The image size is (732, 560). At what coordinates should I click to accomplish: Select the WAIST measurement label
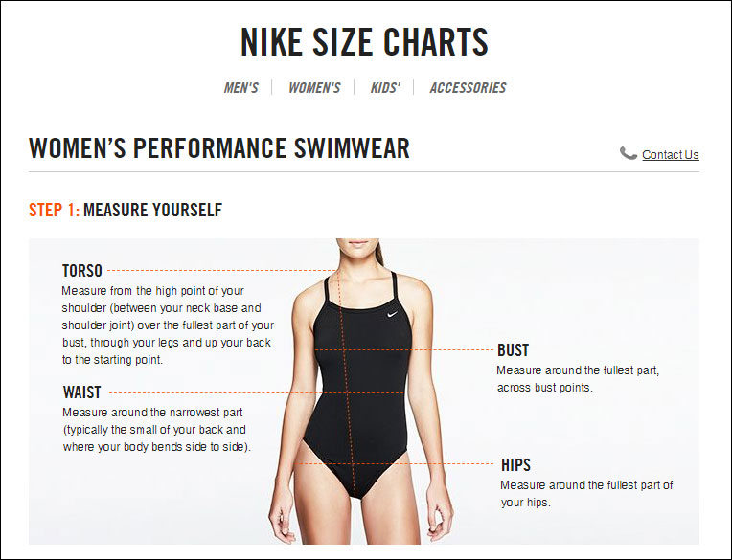coord(82,392)
